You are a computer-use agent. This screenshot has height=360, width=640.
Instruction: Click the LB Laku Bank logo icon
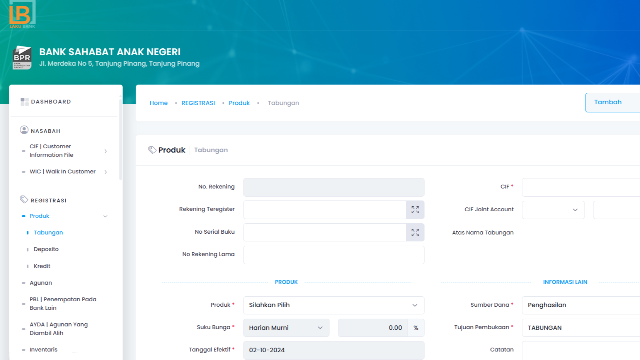[22, 14]
